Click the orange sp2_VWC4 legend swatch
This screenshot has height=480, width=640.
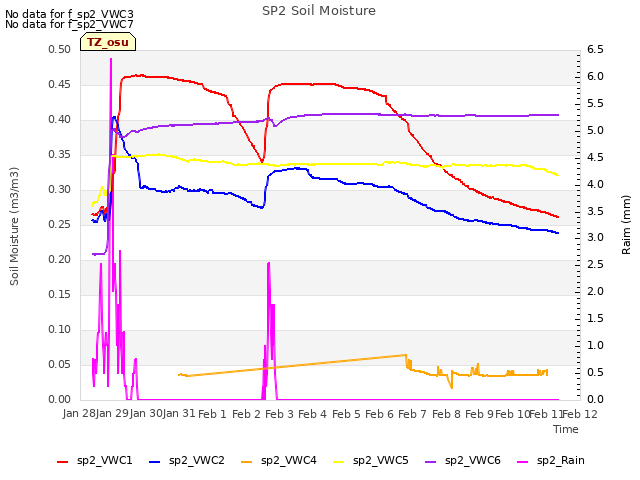click(247, 462)
